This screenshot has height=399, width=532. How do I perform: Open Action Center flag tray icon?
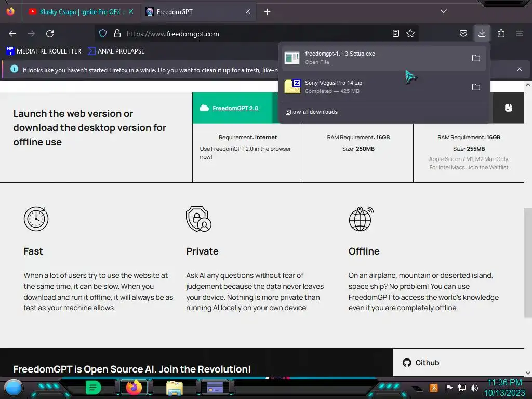tap(449, 388)
